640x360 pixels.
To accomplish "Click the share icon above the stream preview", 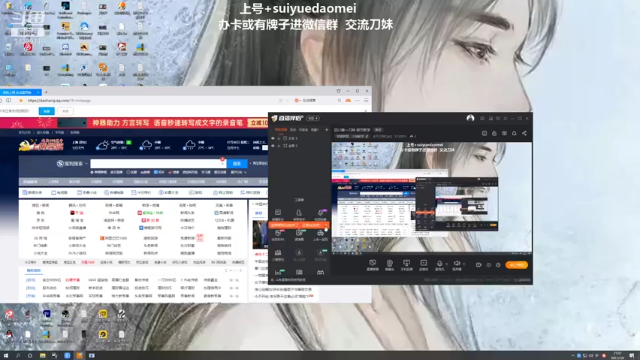I will pyautogui.click(x=524, y=133).
